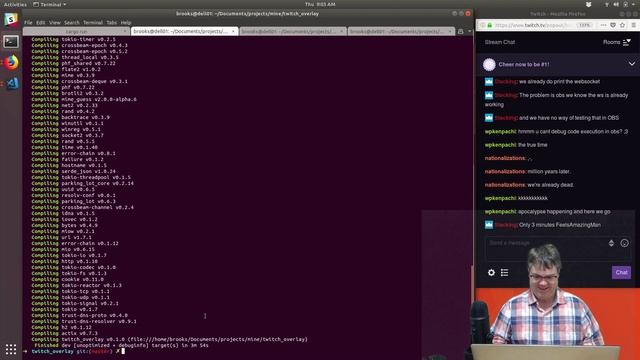640x360 pixels.
Task: Open the Tabs menu in Terminal
Action: tap(111, 22)
